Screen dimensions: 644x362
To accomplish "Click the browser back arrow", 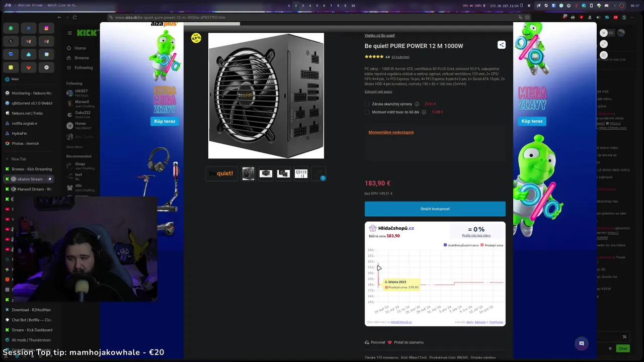I will (59, 17).
